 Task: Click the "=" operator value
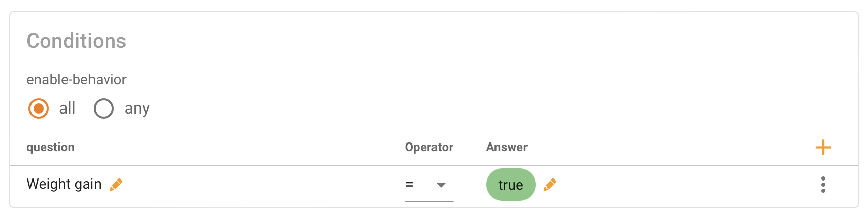409,185
